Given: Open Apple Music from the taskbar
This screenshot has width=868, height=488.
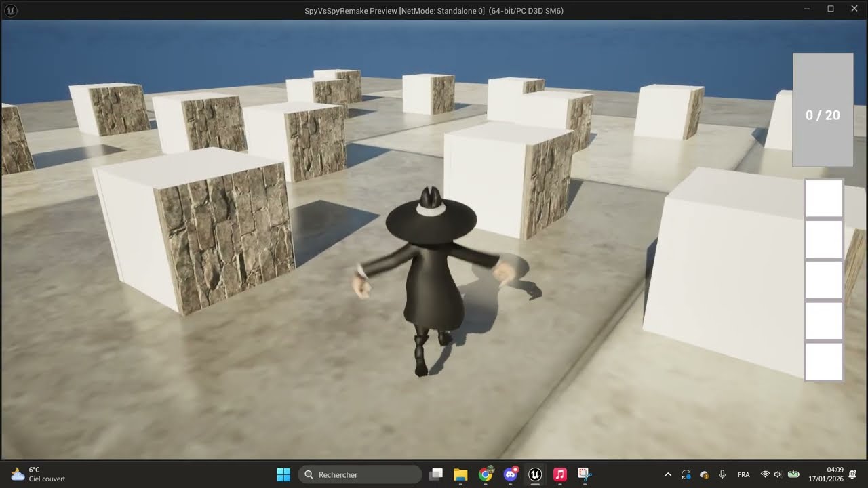Looking at the screenshot, I should 560,474.
